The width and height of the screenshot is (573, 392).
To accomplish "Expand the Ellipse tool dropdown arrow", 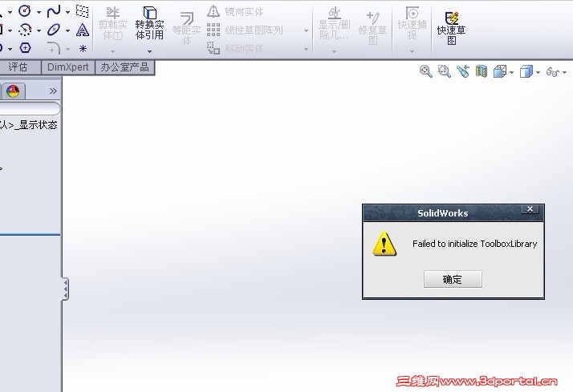I will coord(68,30).
